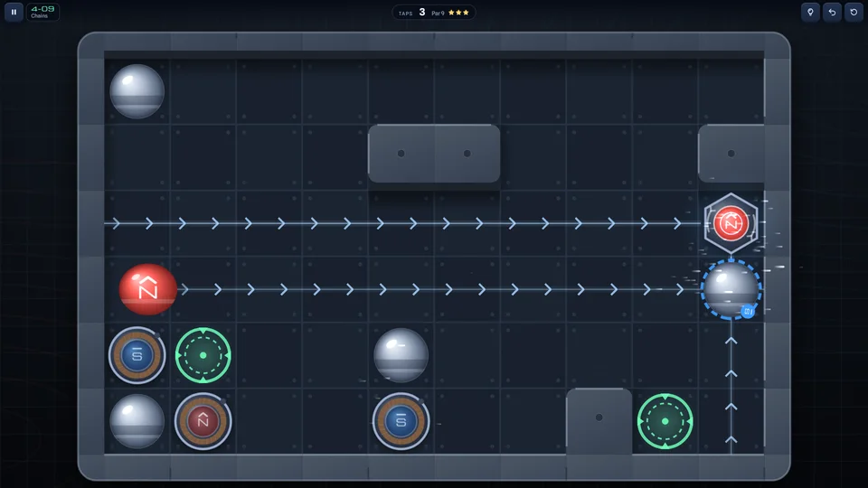Tap the blue S socket below the middle silver ball
Viewport: 868px width, 488px height.
(401, 421)
